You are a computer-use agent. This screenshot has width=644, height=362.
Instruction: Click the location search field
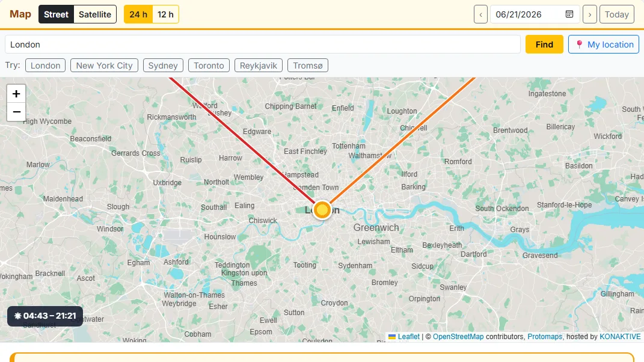pyautogui.click(x=262, y=44)
